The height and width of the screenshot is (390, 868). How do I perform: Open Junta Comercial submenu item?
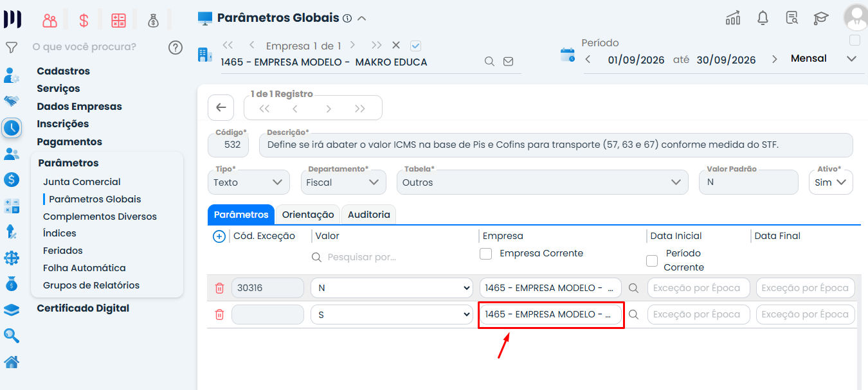point(82,182)
